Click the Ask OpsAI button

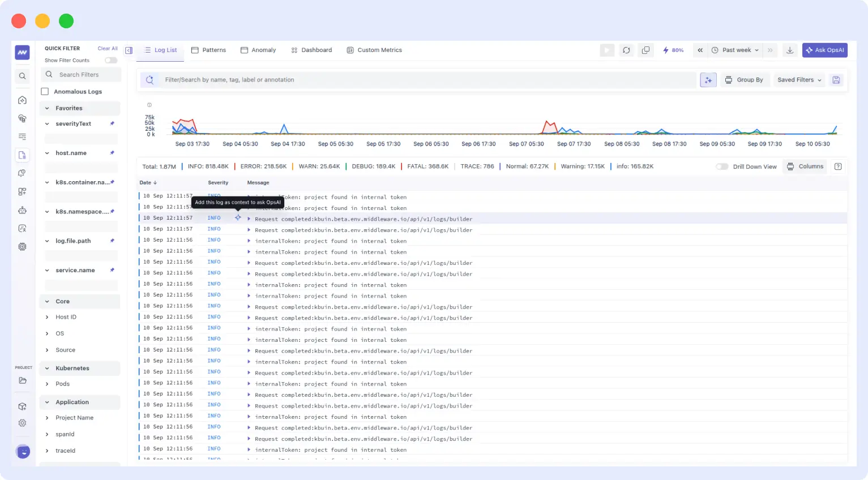tap(825, 50)
